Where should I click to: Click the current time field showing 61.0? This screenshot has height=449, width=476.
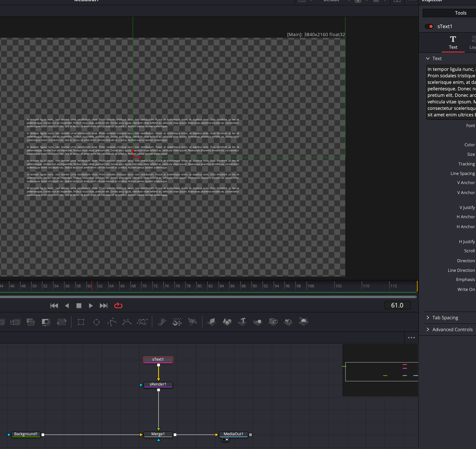pyautogui.click(x=398, y=305)
